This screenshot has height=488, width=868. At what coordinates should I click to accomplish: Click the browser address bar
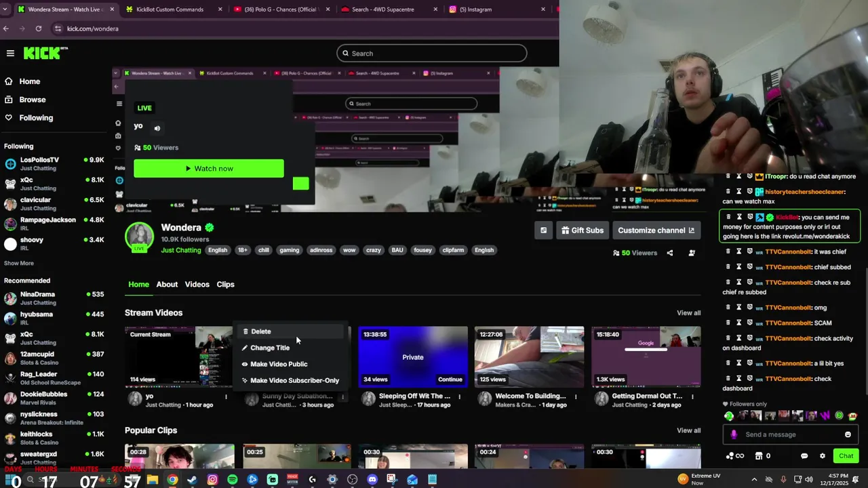pos(305,28)
